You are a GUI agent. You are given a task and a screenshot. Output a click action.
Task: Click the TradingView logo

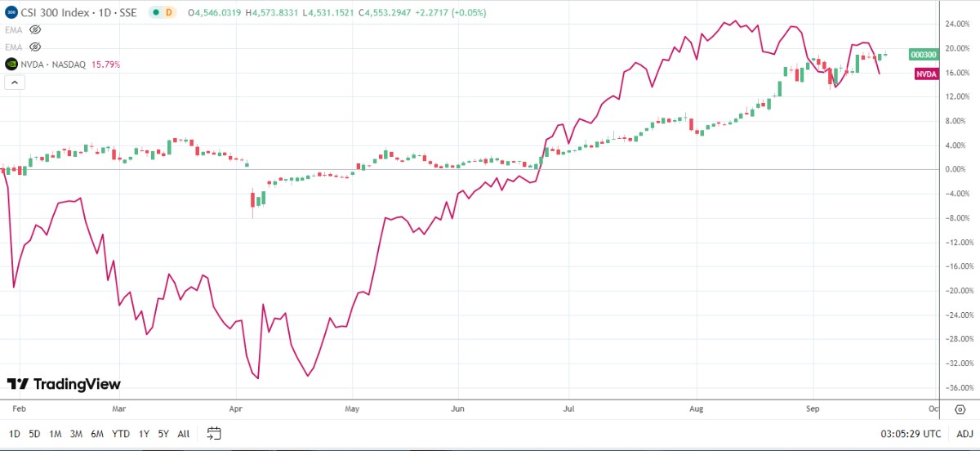click(x=64, y=384)
